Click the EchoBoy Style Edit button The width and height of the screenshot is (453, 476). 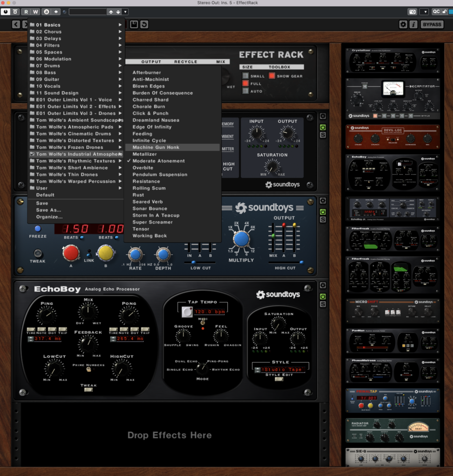click(279, 379)
